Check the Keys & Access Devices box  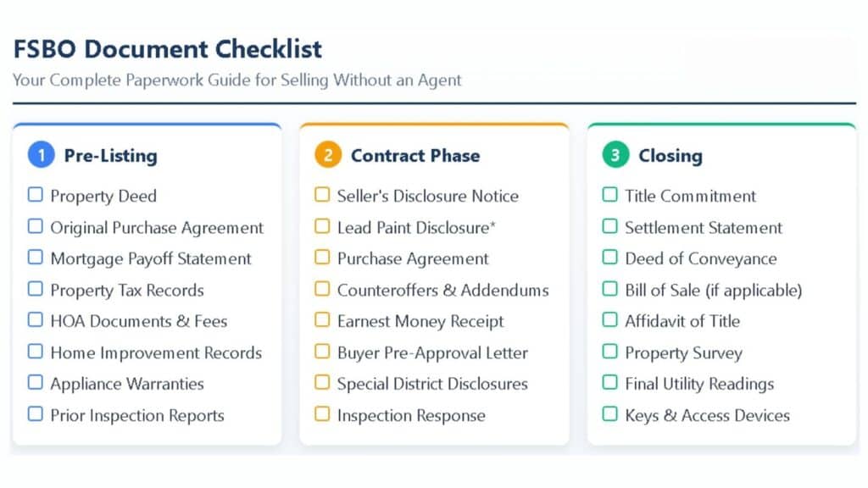[x=610, y=414]
